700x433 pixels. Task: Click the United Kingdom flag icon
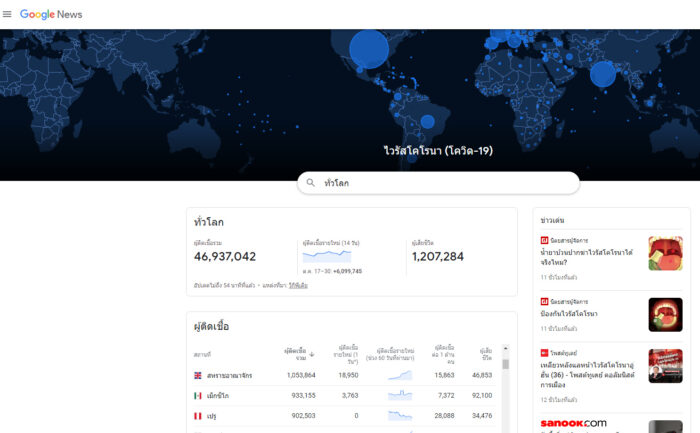[198, 375]
